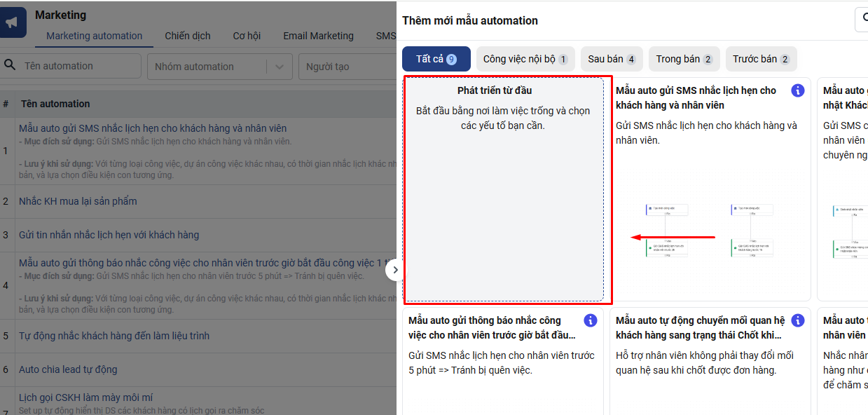Open the Nhắc KH mua lại sản phẩm automation
868x415 pixels.
(x=78, y=201)
